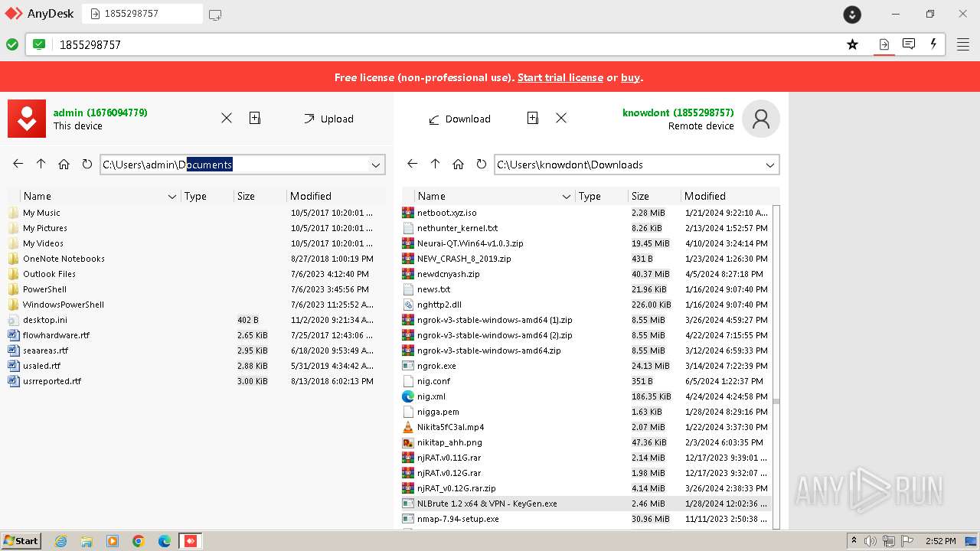The height and width of the screenshot is (551, 980).
Task: Create new folder in remote pane
Action: click(533, 118)
